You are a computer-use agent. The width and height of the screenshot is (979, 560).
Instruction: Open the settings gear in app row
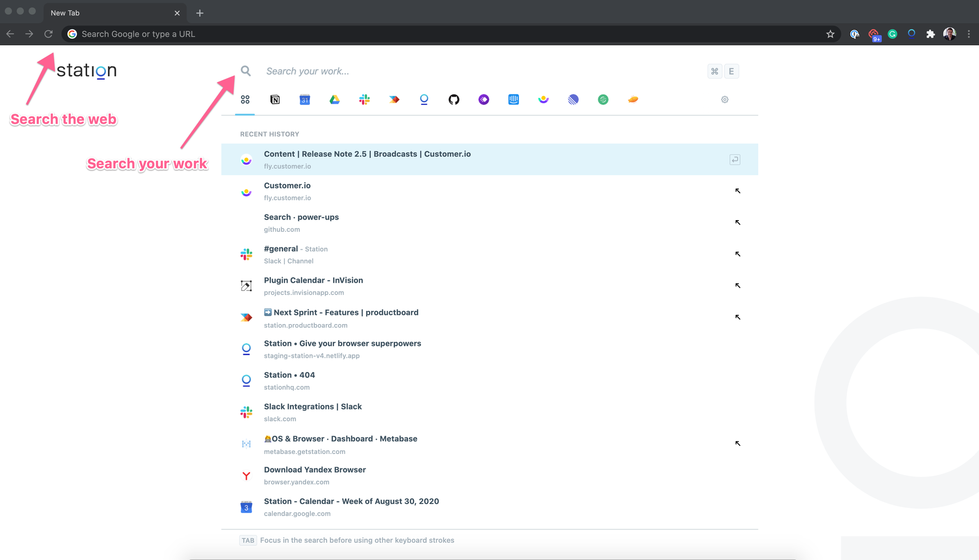[725, 99]
